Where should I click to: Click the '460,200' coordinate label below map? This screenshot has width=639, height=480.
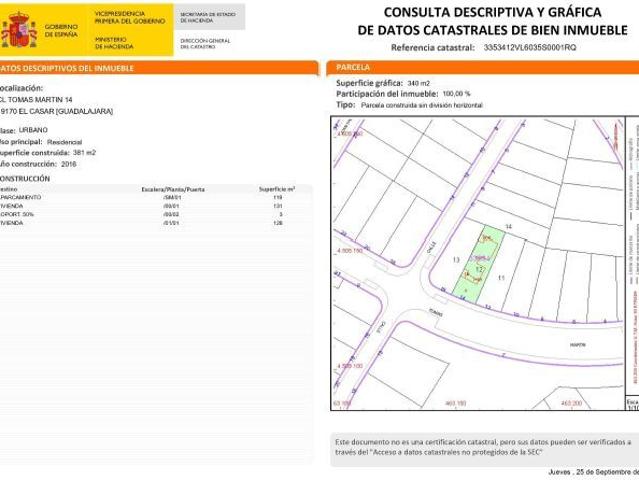tap(571, 403)
